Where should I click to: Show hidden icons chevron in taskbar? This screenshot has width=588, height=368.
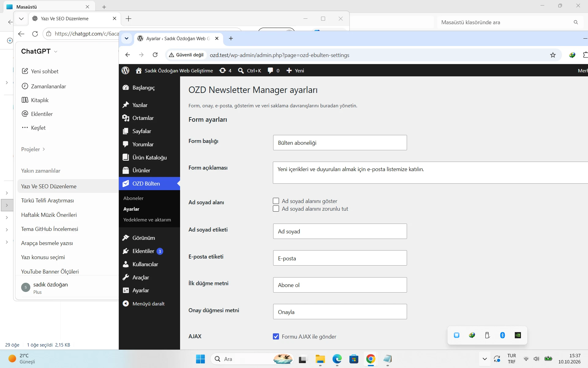tap(484, 359)
